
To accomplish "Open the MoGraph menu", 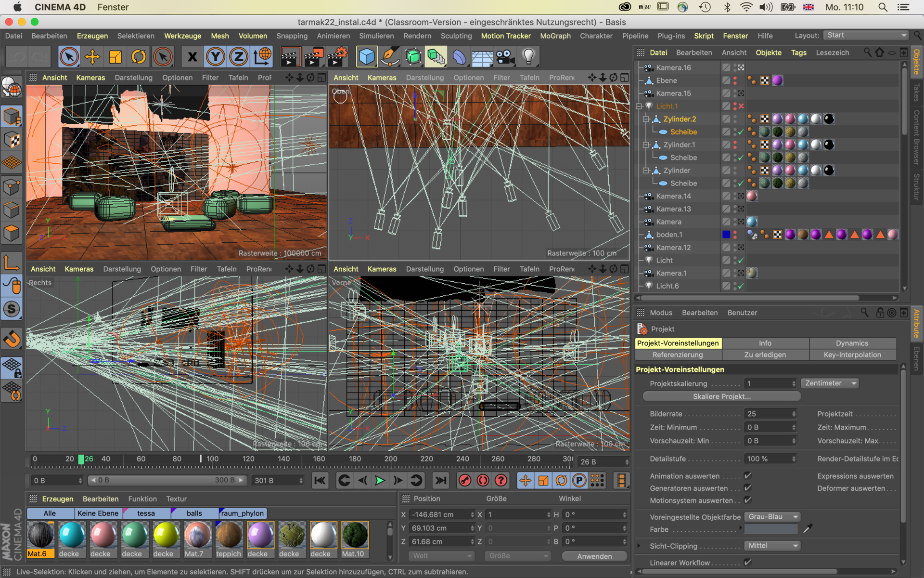I will click(555, 36).
